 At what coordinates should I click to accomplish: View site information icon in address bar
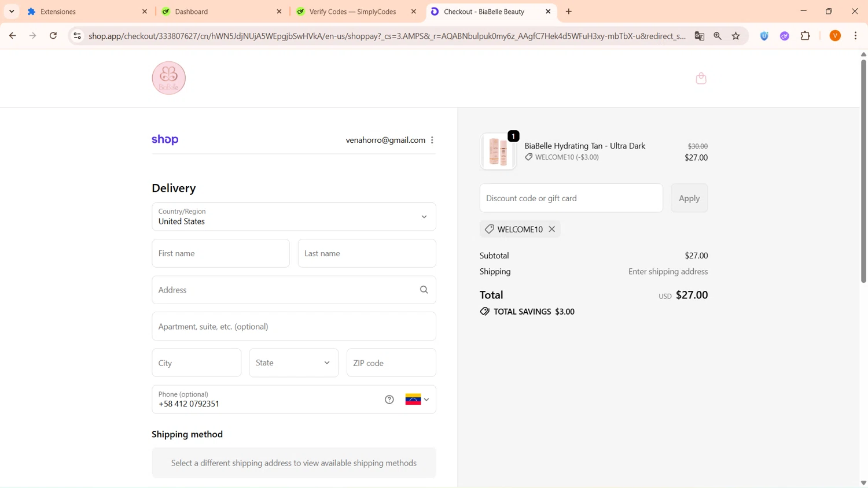(77, 36)
